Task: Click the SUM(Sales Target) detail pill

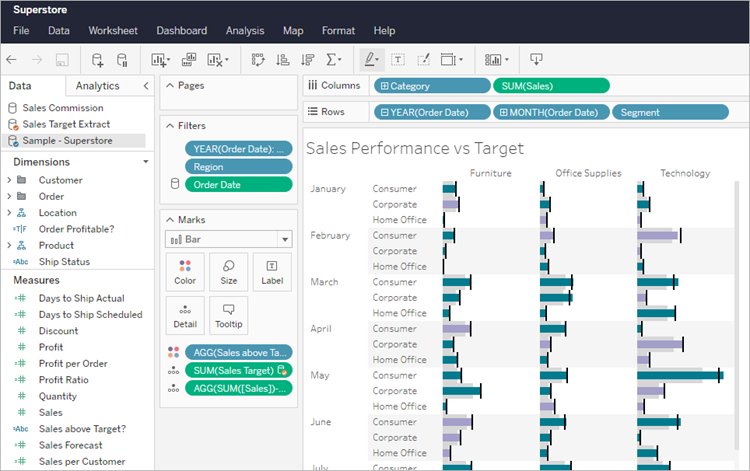Action: point(239,371)
